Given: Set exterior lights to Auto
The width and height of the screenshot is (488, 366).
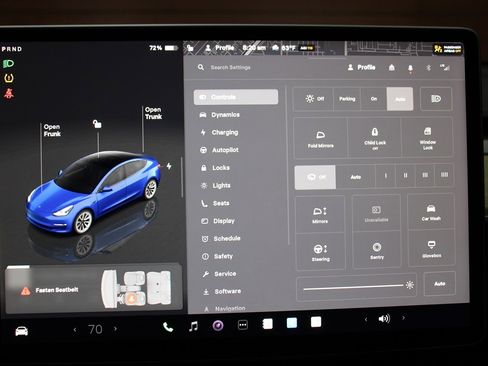Looking at the screenshot, I should (x=400, y=99).
